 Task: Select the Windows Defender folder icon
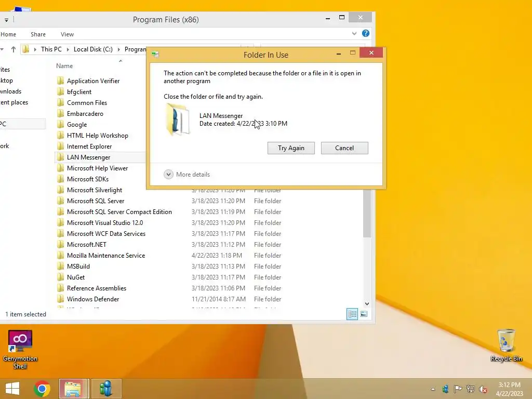(x=60, y=299)
